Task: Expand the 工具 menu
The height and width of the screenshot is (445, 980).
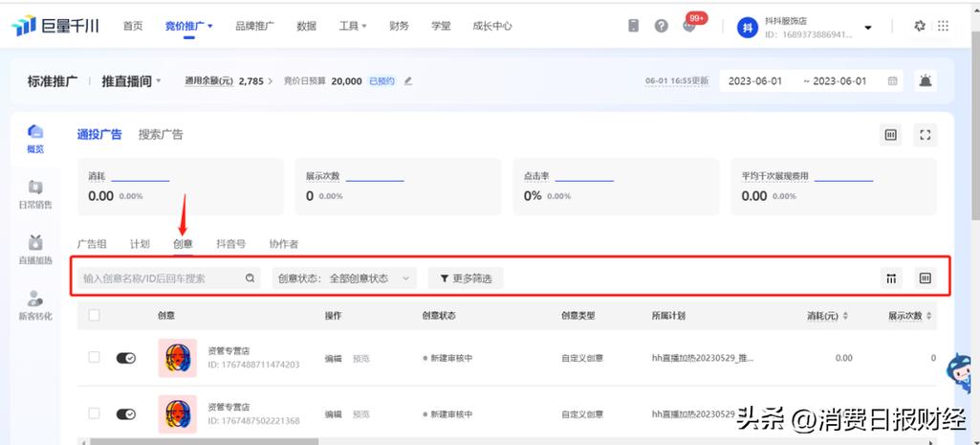Action: click(353, 26)
